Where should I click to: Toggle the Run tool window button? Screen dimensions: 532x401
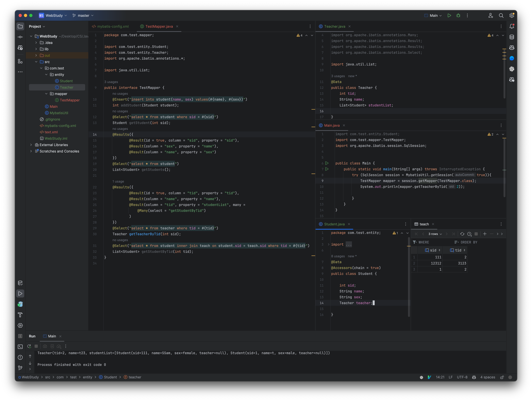coord(20,293)
